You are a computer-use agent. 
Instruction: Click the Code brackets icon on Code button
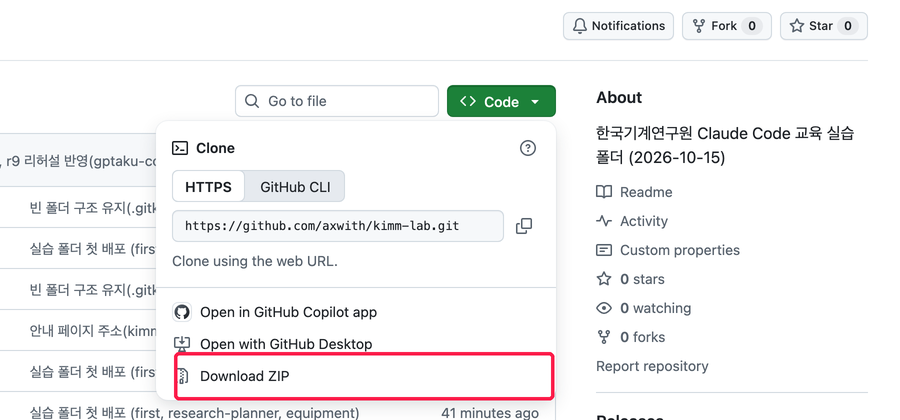click(468, 101)
